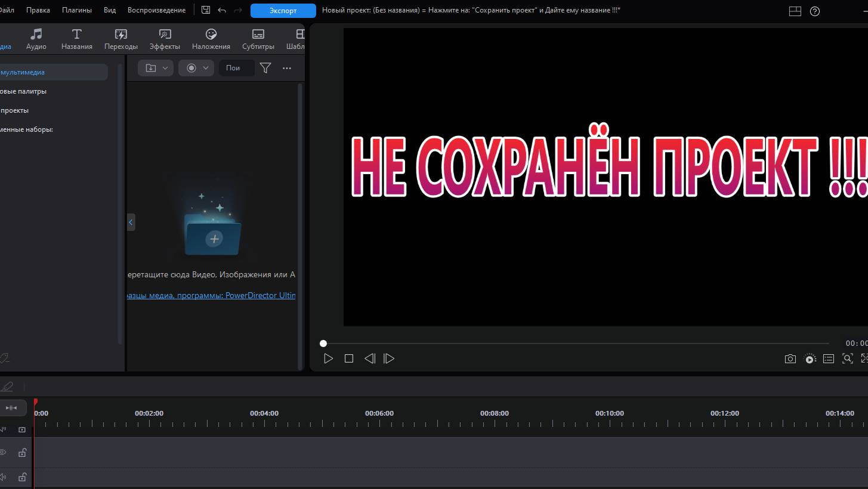868x489 pixels.
Task: Toggle video track visibility eye icon
Action: [2, 453]
